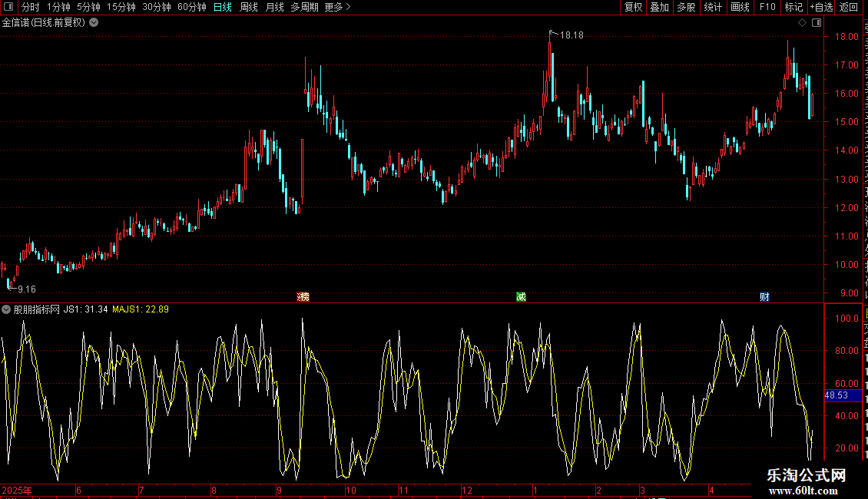Screen dimensions: 868x499
Task: Click the 复权 button
Action: [x=633, y=7]
